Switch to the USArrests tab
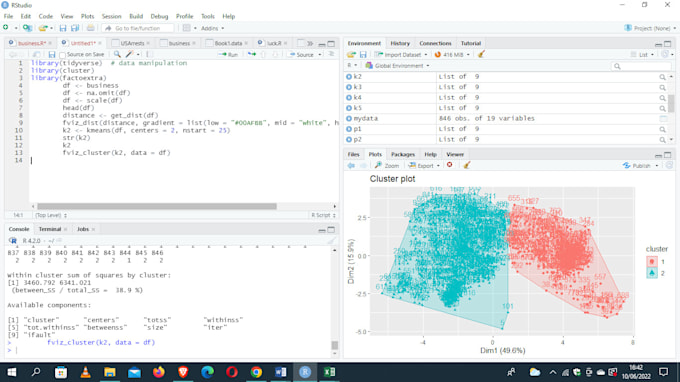The image size is (680, 382). point(131,43)
